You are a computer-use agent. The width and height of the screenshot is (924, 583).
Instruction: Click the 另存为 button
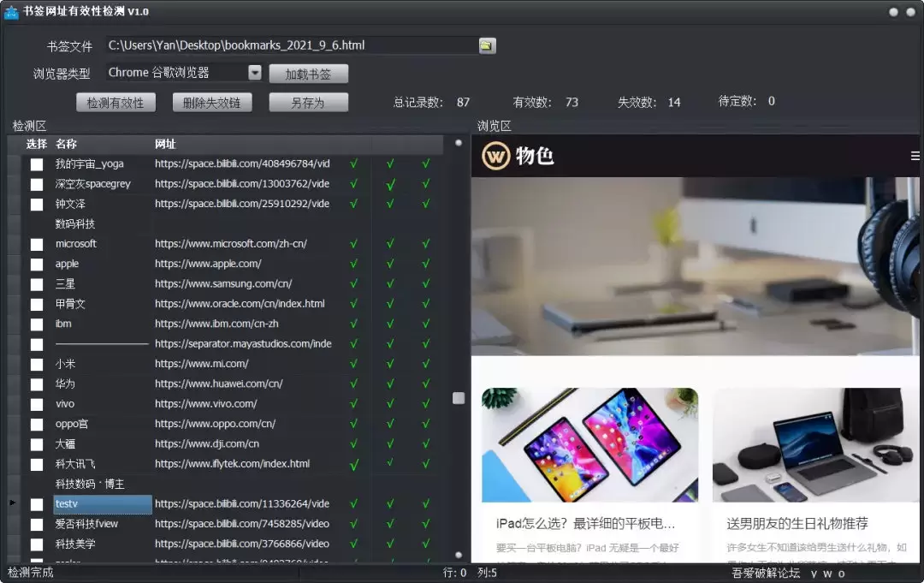point(308,103)
